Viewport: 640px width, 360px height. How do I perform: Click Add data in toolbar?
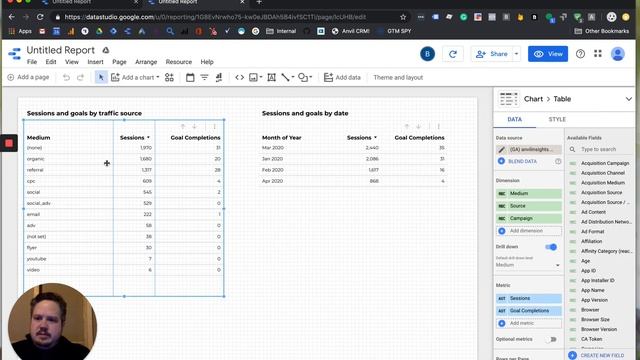(342, 77)
